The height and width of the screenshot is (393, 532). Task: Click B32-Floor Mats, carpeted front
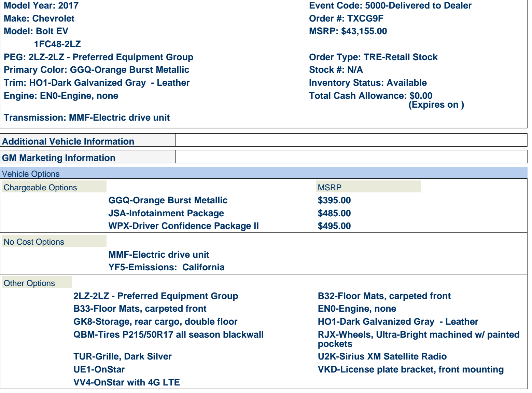(384, 296)
